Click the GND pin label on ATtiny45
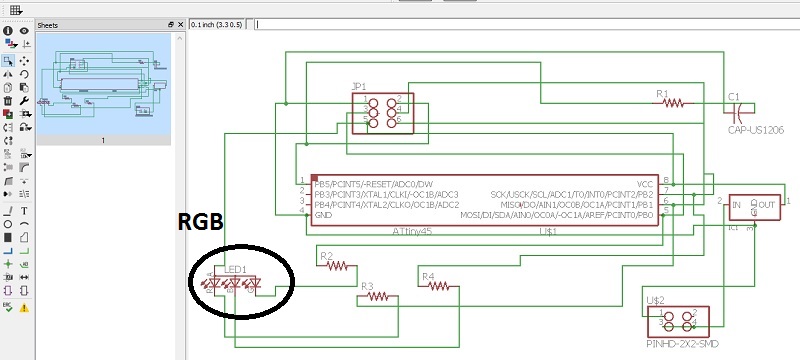This screenshot has width=800, height=360. click(x=323, y=215)
